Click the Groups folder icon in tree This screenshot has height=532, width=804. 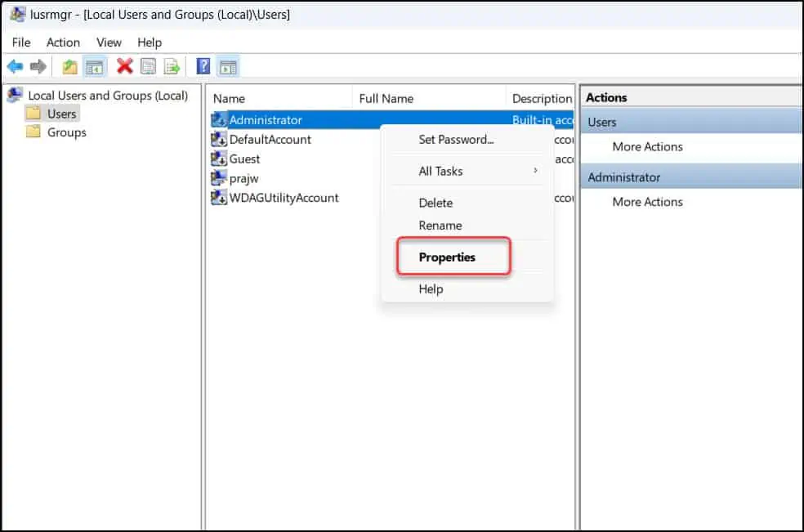[33, 132]
